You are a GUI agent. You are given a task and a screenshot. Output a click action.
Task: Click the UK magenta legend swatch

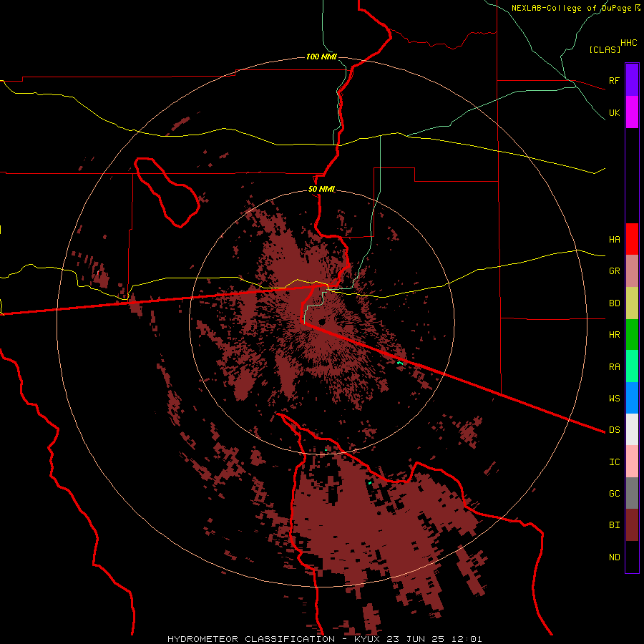click(632, 112)
